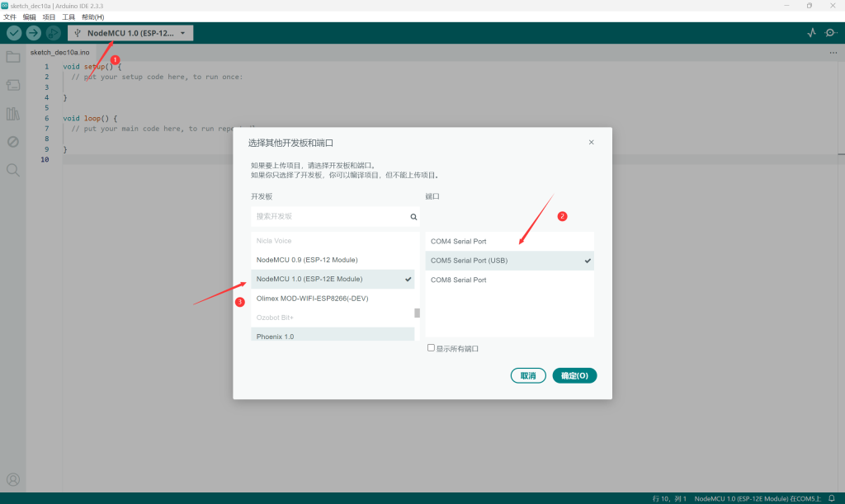This screenshot has width=845, height=504.
Task: Click the 取消 cancel button
Action: 528,375
